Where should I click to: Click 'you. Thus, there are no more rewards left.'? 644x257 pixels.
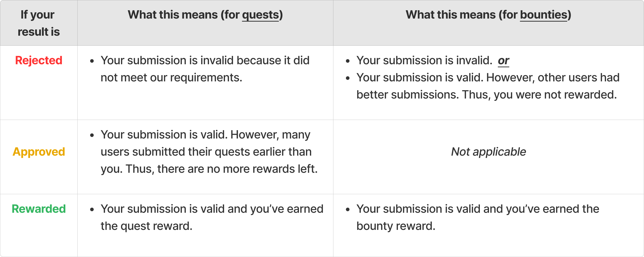209,169
